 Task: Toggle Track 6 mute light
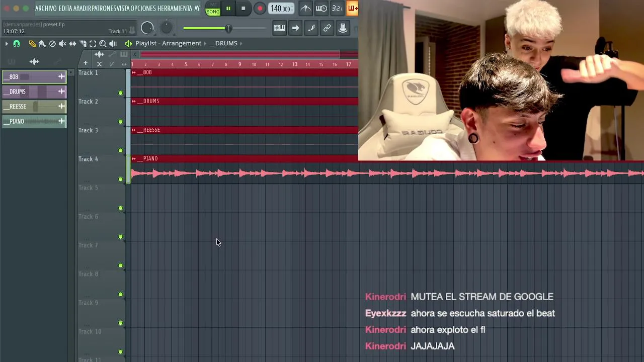pyautogui.click(x=120, y=237)
